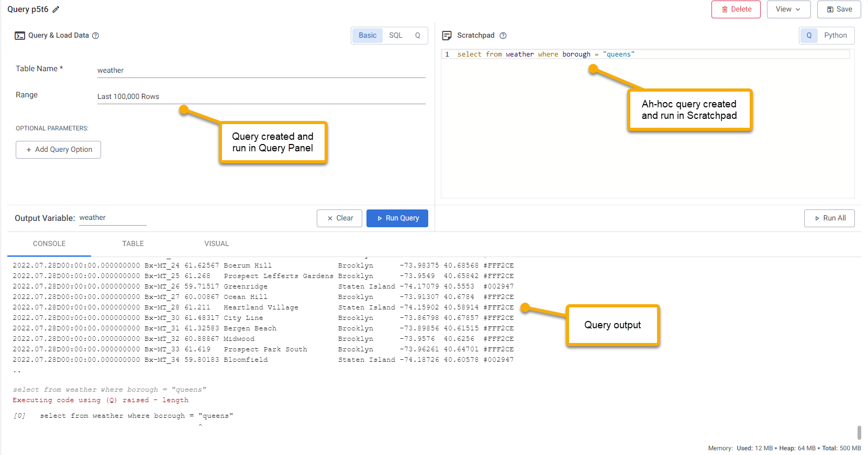Select Q language in Scratchpad
This screenshot has width=868, height=455.
coord(809,36)
